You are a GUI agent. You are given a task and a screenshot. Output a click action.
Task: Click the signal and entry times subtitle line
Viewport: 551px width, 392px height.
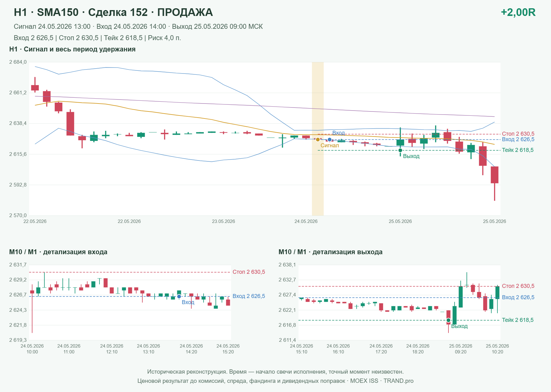(x=138, y=27)
